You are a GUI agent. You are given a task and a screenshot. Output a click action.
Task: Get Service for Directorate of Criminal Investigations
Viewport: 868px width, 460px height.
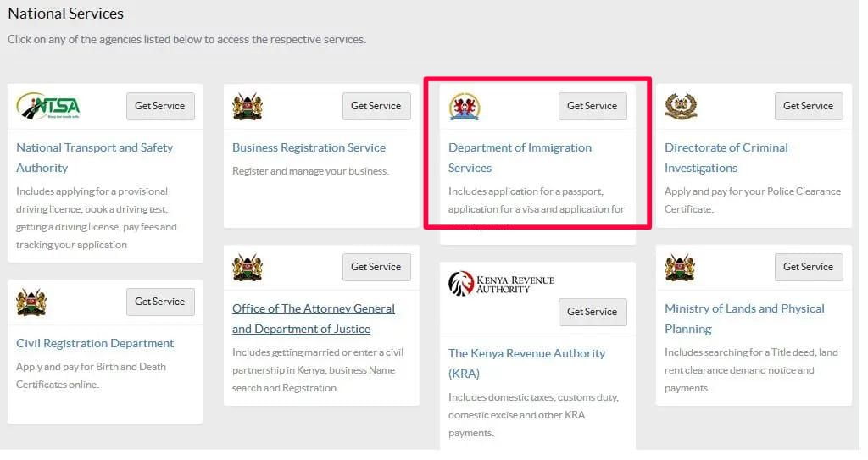coord(809,106)
